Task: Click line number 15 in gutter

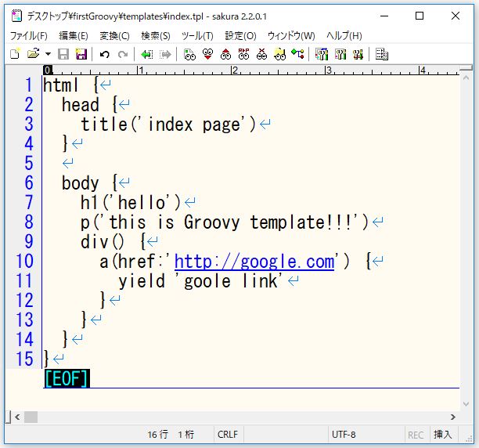Action: pyautogui.click(x=24, y=359)
